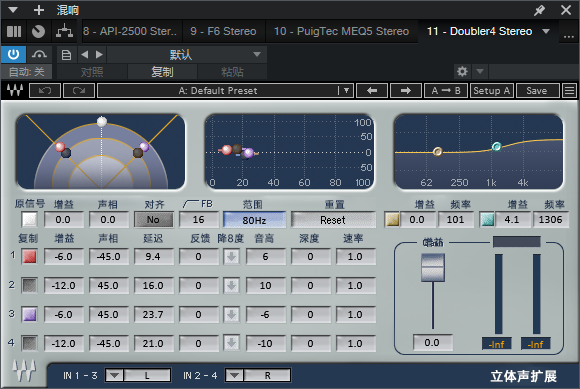Click the 对照 compare button
Image resolution: width=580 pixels, height=389 pixels.
[x=92, y=72]
